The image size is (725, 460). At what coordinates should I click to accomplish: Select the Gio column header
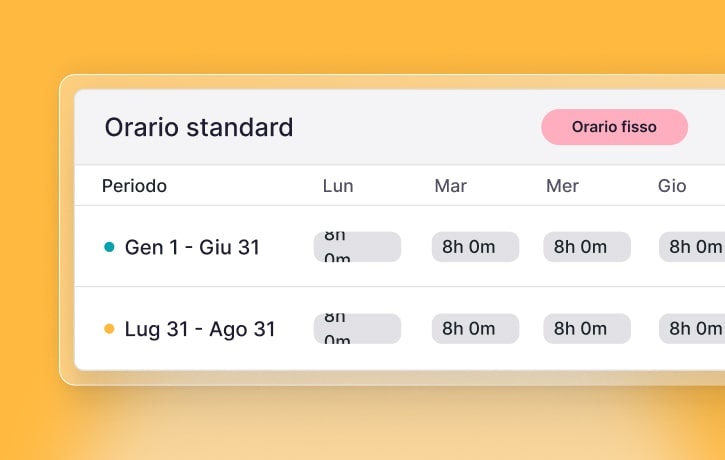click(x=672, y=186)
